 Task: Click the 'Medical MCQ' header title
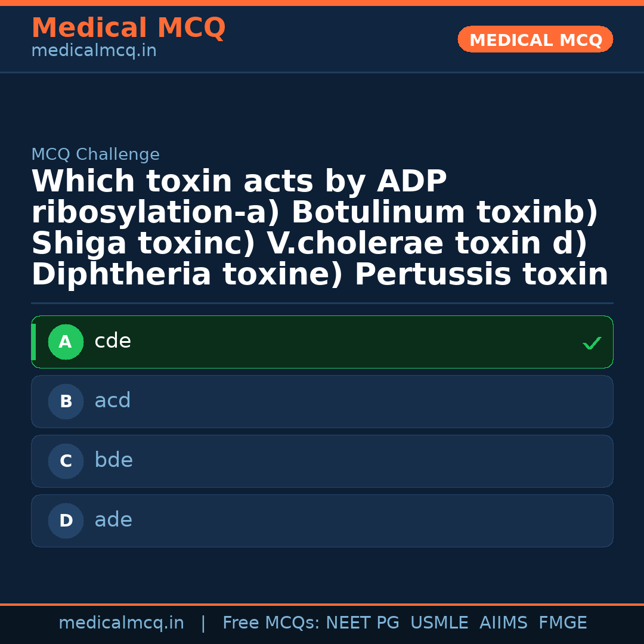(x=128, y=28)
